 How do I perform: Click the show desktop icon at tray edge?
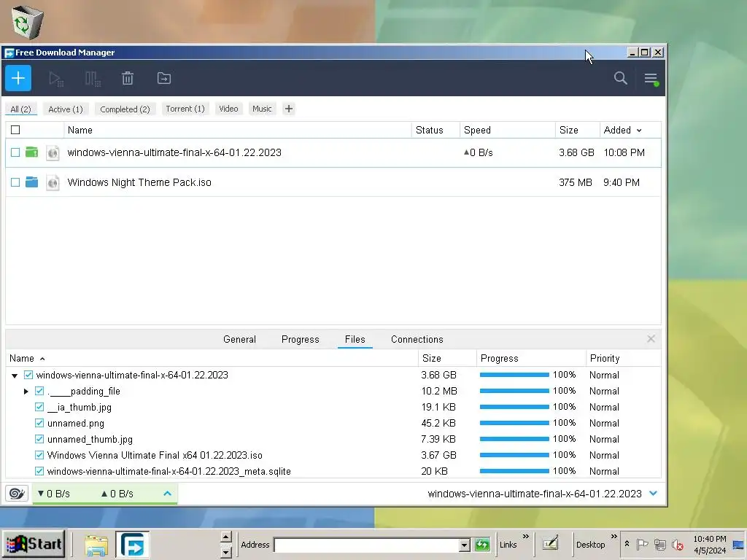(x=738, y=545)
